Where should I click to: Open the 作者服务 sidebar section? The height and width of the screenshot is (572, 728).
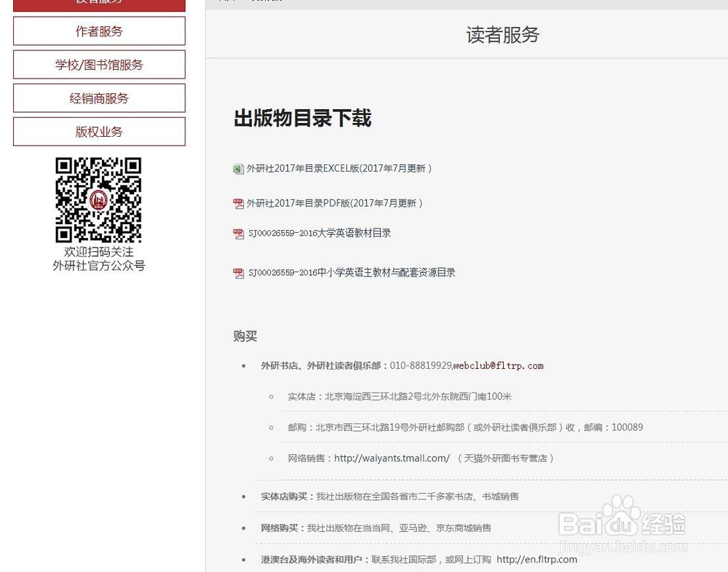click(x=99, y=31)
